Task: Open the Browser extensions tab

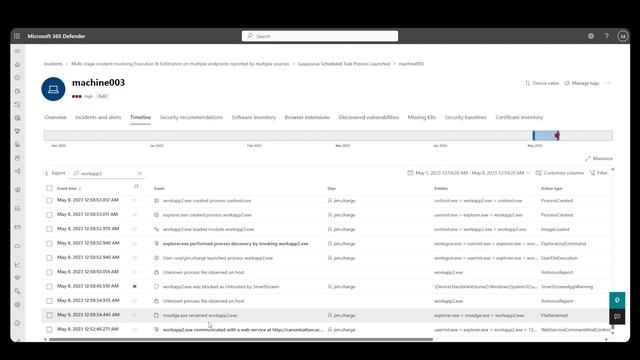Action: [307, 117]
